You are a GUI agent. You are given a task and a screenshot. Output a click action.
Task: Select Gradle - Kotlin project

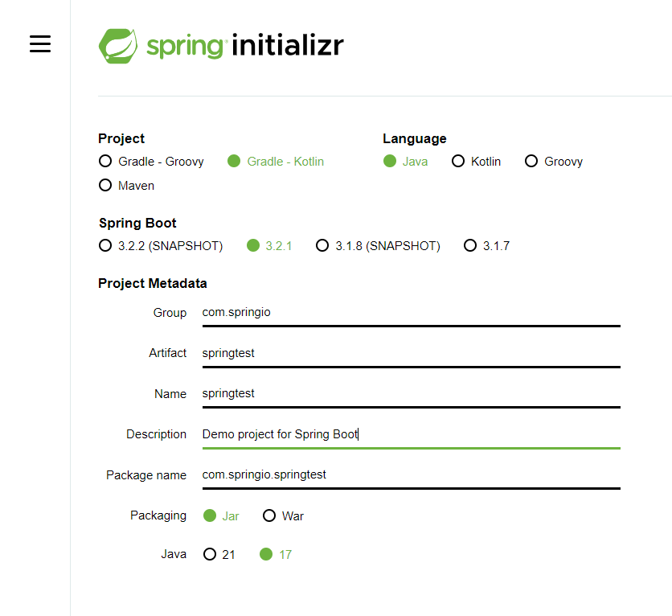(234, 161)
